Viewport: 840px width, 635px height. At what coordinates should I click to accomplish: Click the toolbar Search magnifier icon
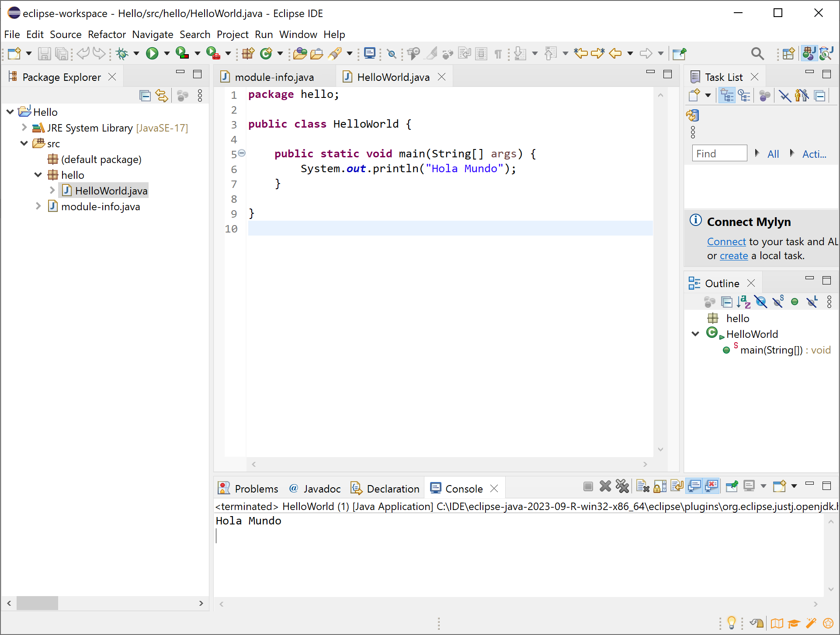coord(757,53)
